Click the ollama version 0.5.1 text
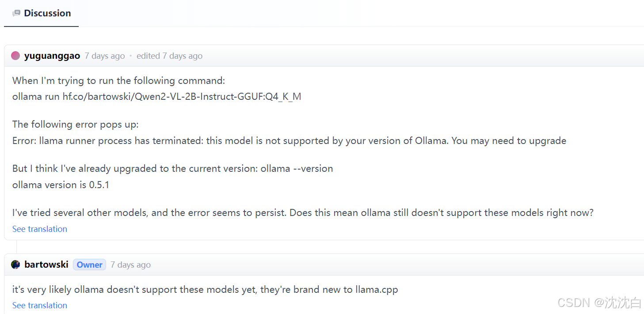This screenshot has width=644, height=314. [61, 185]
